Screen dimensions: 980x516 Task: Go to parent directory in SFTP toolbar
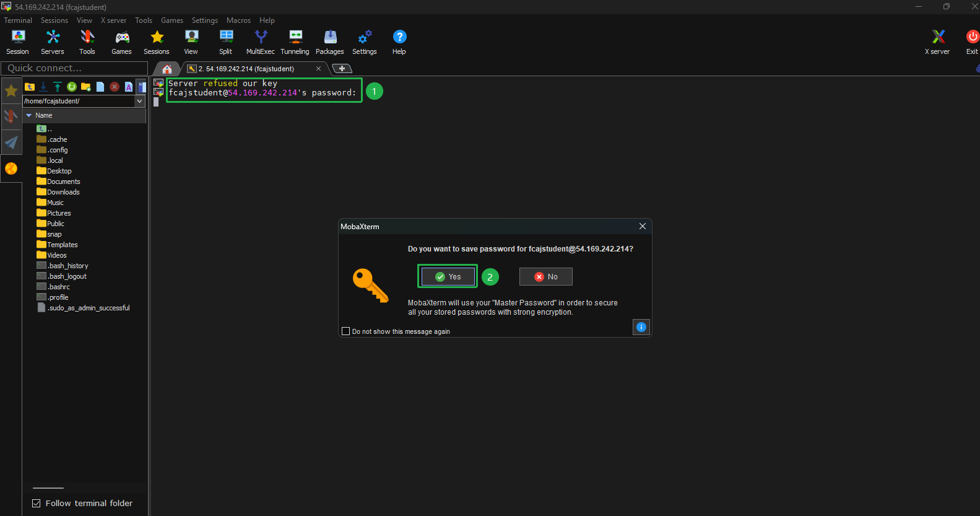click(x=30, y=87)
